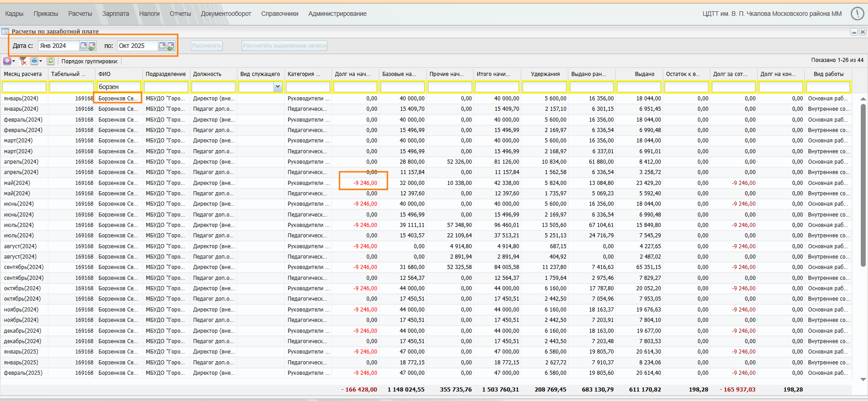Click the previous-month arrow icon beside 'Окт 2025'

[171, 46]
